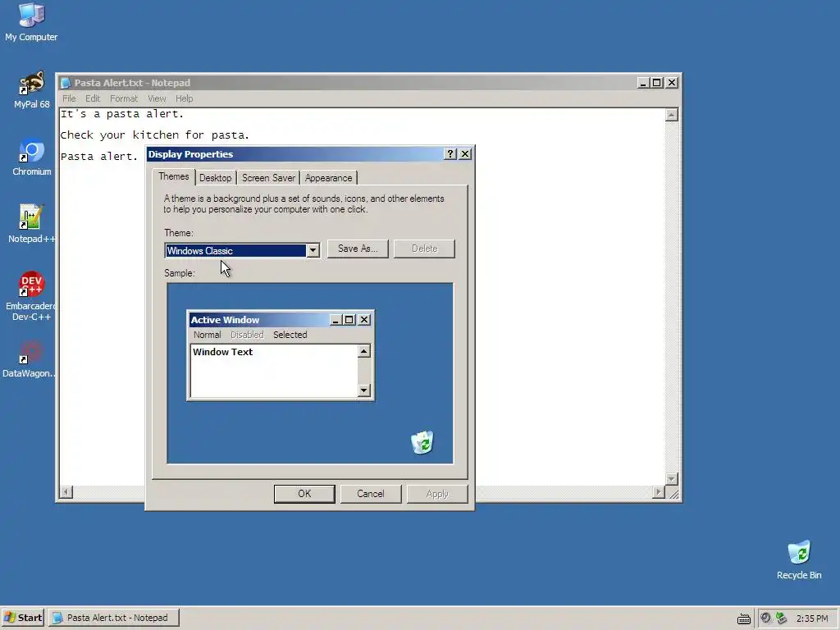The width and height of the screenshot is (840, 630).
Task: Launch MyPal 68 browser shortcut
Action: tap(31, 89)
